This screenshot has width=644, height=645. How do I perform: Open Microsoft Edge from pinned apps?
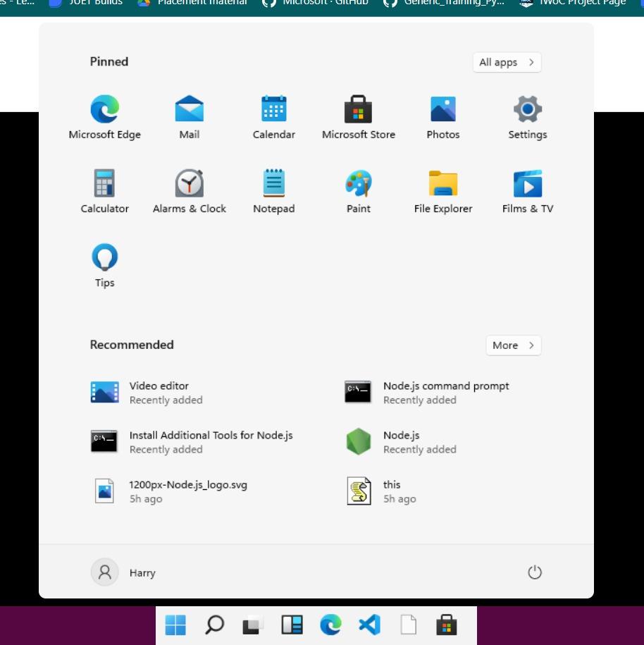click(104, 116)
